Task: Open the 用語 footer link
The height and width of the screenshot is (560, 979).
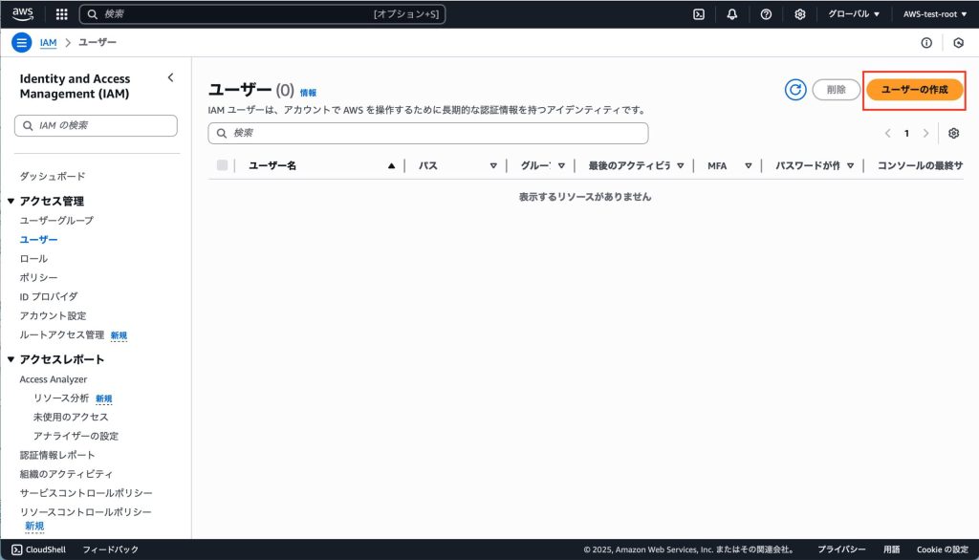Action: [892, 549]
